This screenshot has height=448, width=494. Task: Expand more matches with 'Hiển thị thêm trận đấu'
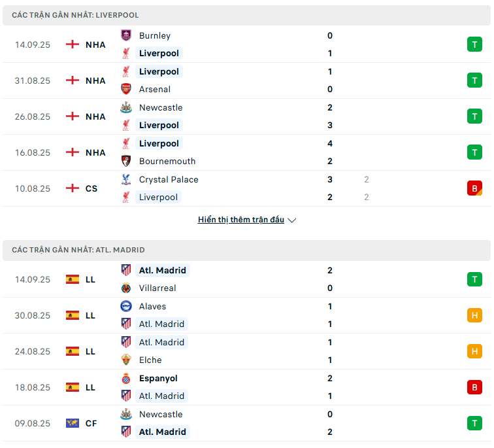pyautogui.click(x=240, y=220)
